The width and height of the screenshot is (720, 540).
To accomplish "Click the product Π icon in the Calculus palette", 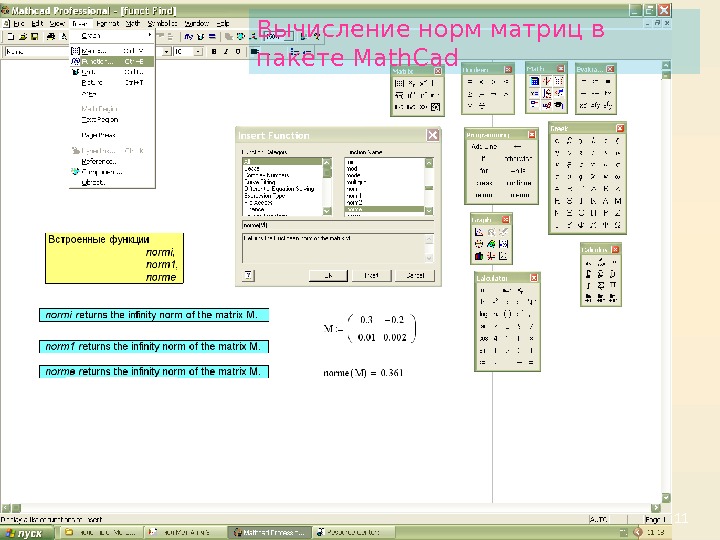I will pos(613,286).
